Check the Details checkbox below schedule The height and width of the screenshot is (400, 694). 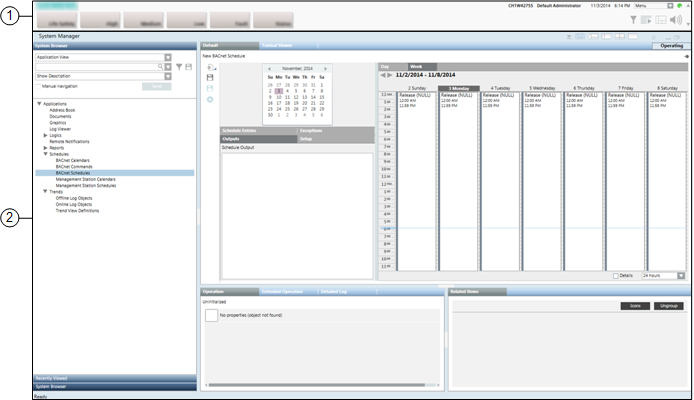coord(616,275)
